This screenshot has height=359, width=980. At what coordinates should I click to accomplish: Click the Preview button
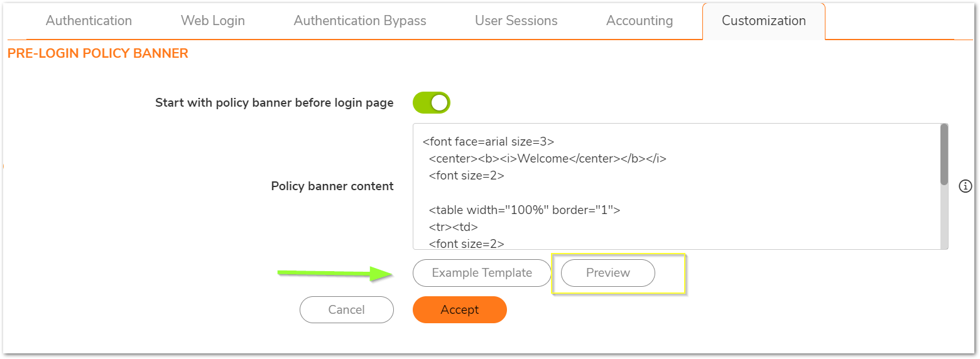pyautogui.click(x=607, y=273)
